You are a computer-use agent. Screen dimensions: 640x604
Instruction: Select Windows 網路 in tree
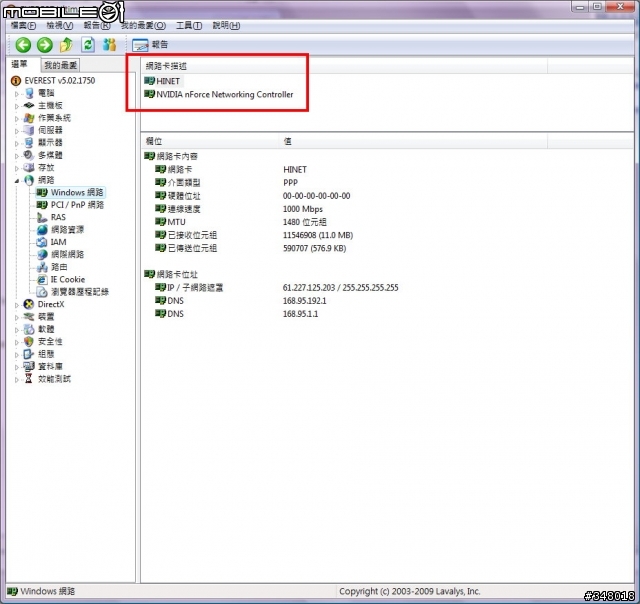[77, 192]
